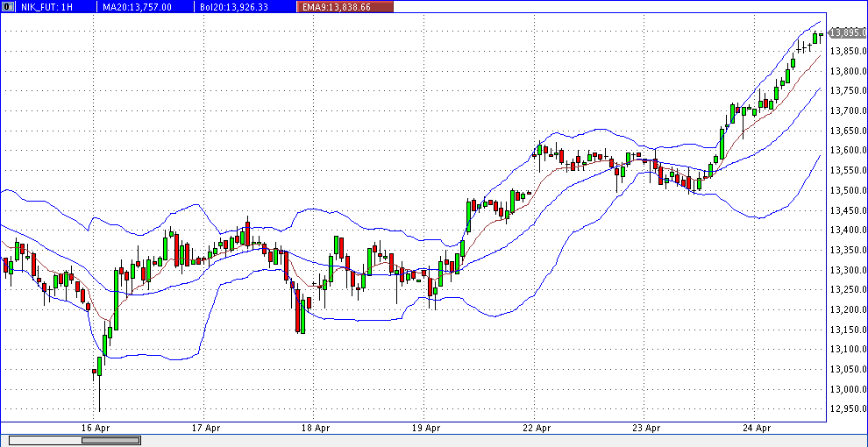Screen dimensions: 868x447
Task: Click the 13,750.0 price axis label
Action: (x=850, y=91)
